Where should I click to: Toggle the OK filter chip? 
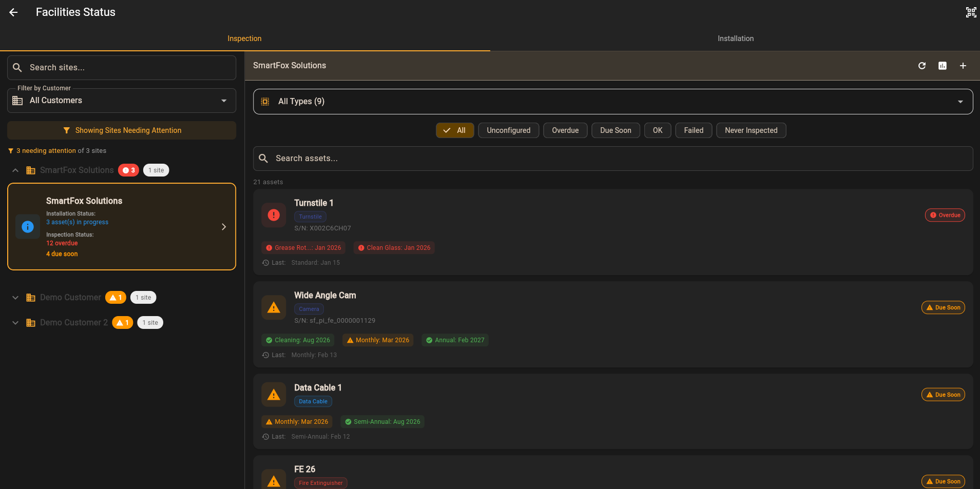click(658, 130)
